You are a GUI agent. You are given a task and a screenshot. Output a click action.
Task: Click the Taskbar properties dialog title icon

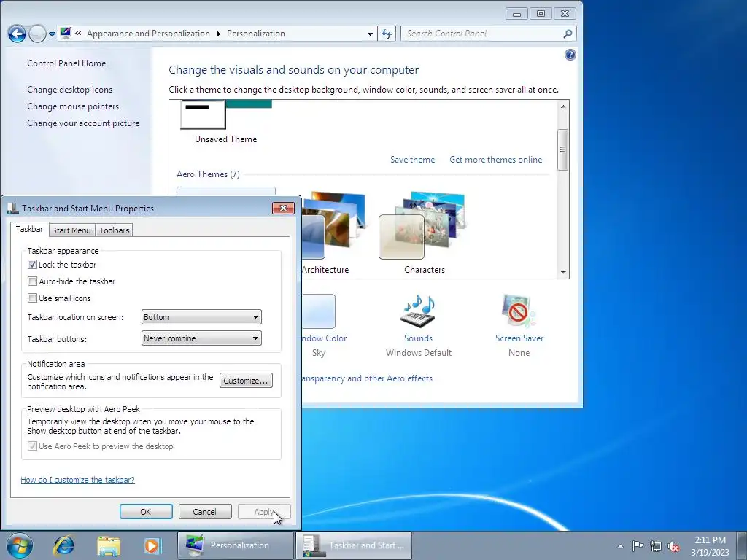pos(13,208)
